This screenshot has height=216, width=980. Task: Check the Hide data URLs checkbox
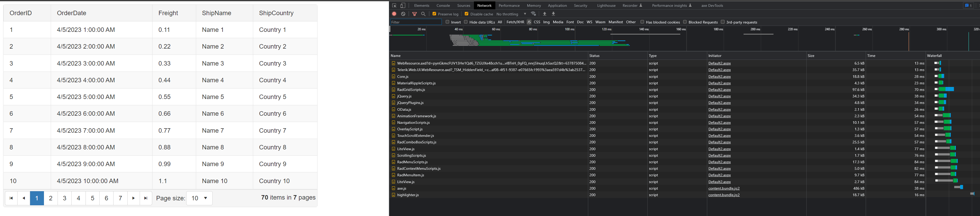coord(466,22)
